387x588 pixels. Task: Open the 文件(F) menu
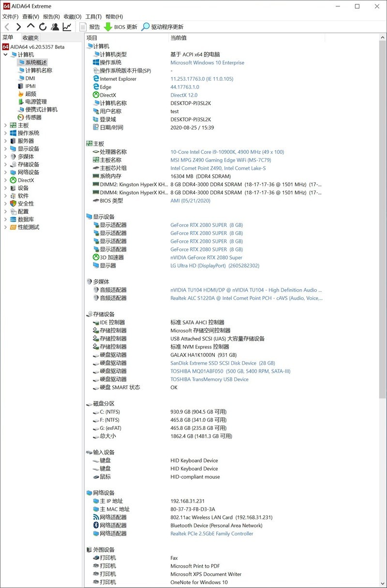click(10, 16)
